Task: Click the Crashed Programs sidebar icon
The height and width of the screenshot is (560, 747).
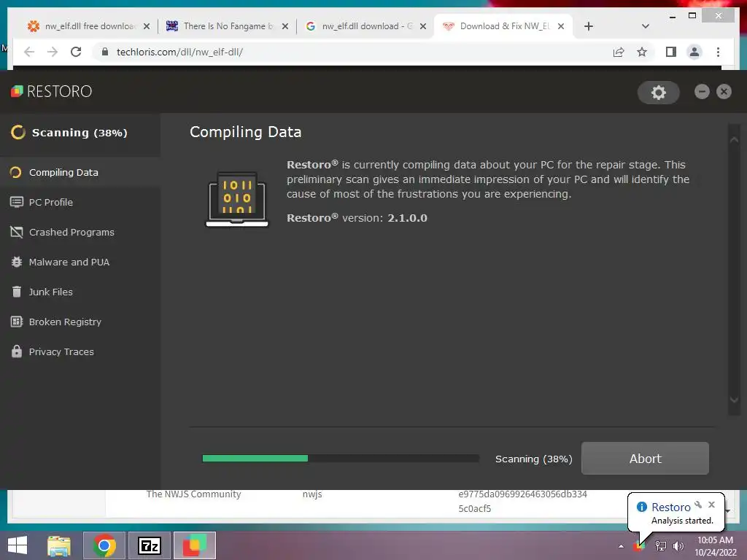Action: pyautogui.click(x=17, y=232)
